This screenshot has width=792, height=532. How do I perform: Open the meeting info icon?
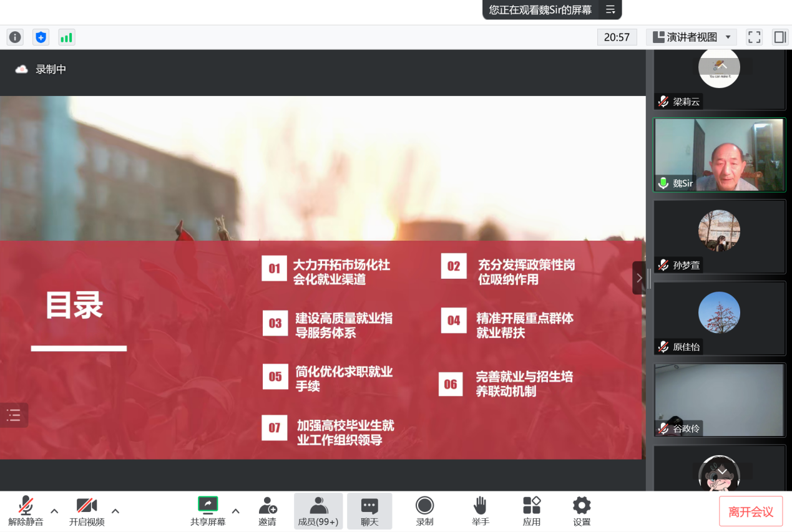coord(15,37)
